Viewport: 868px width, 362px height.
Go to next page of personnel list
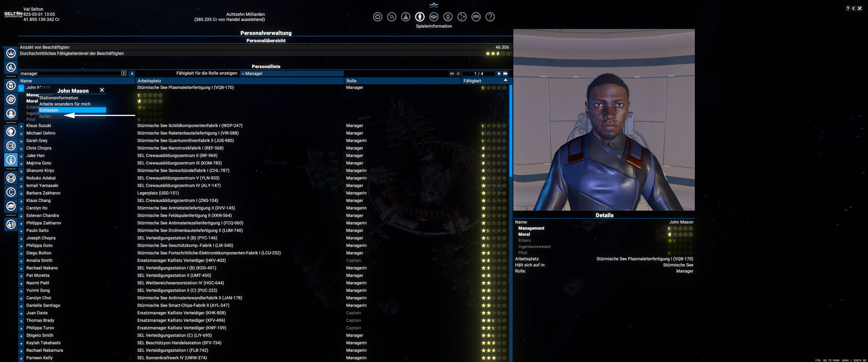point(499,74)
